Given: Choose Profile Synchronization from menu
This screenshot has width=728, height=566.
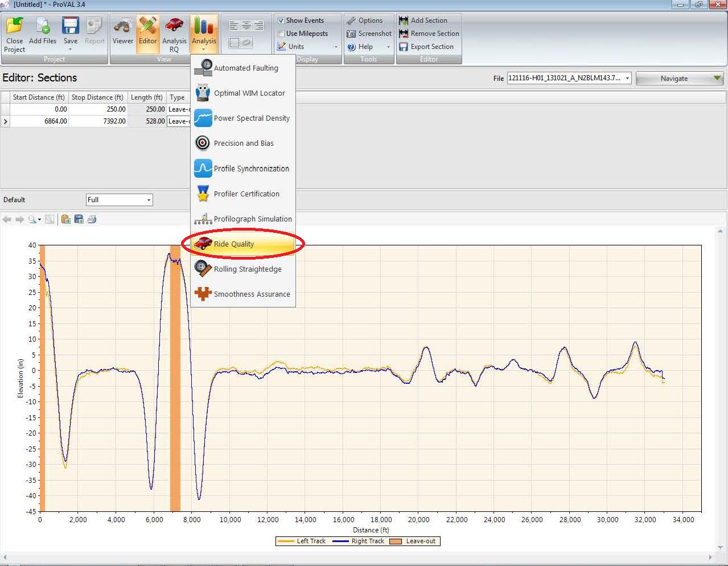Looking at the screenshot, I should (x=243, y=169).
